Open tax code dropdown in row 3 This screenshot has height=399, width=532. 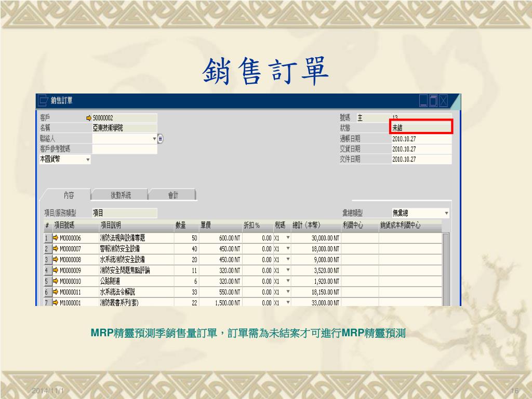click(288, 260)
